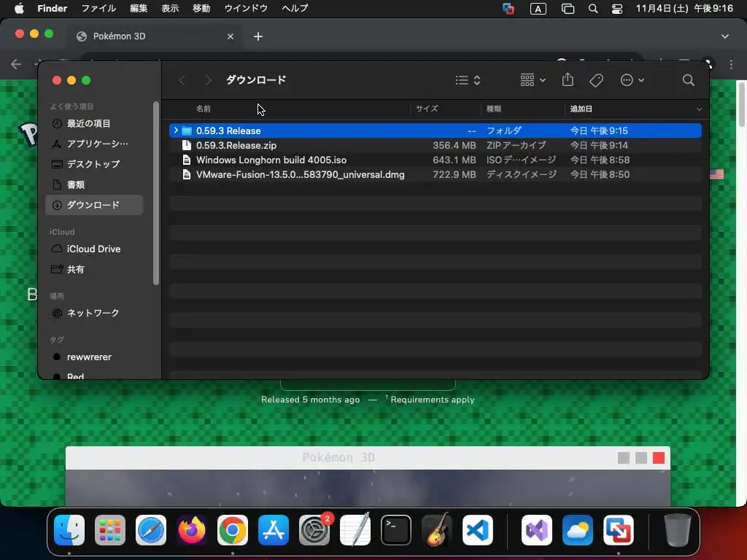Open the Trash in the Dock
747x560 pixels.
click(x=678, y=530)
